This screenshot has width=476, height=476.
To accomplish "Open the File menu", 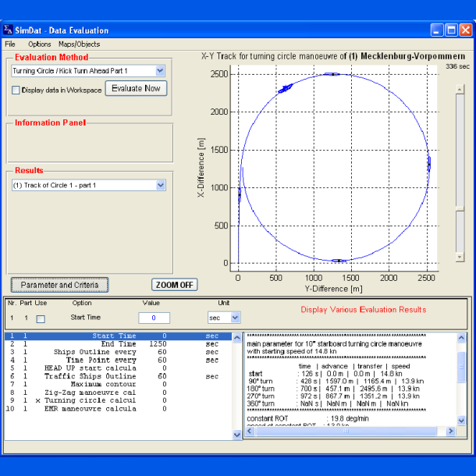I will click(x=10, y=44).
